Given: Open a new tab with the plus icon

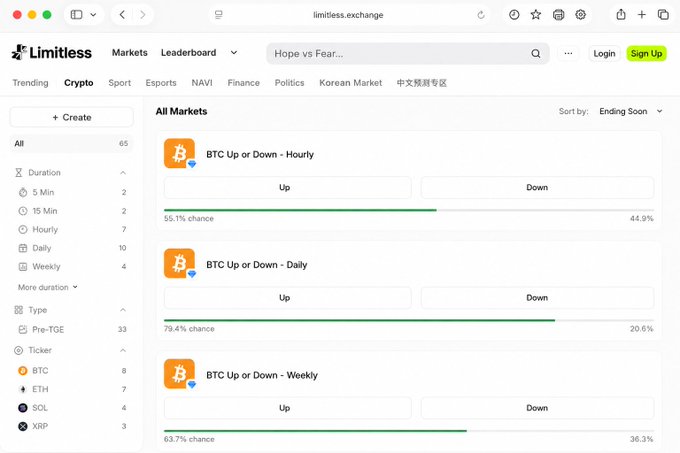Looking at the screenshot, I should (x=641, y=15).
